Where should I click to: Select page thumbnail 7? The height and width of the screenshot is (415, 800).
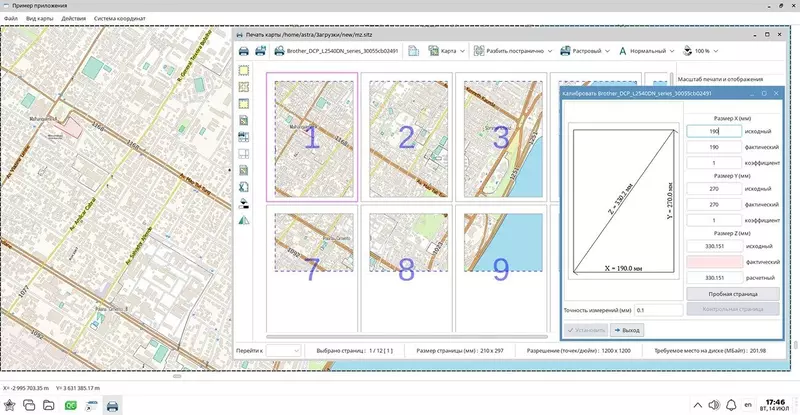312,268
